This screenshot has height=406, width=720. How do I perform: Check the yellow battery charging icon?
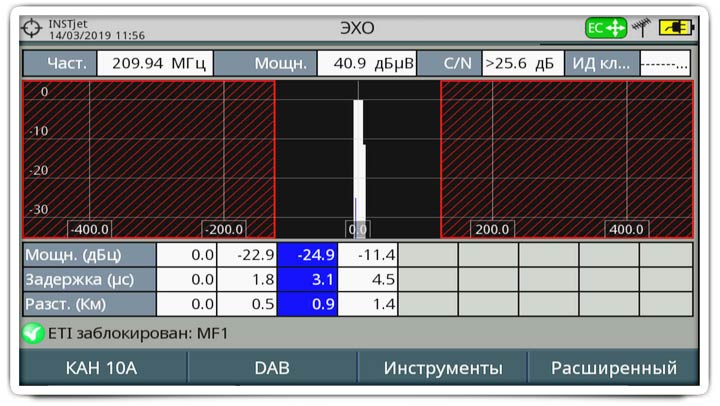coord(676,27)
